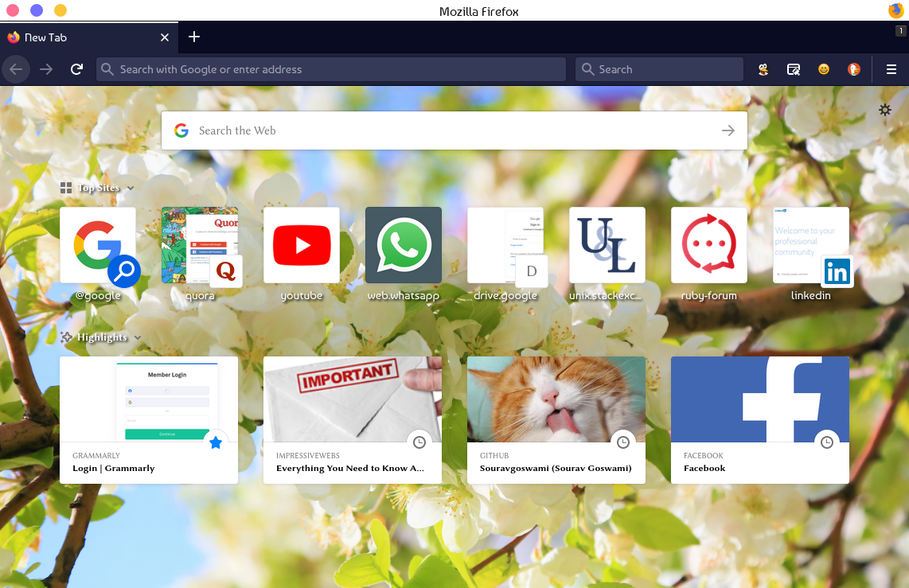Go back with the back arrow button
This screenshot has width=909, height=588.
point(16,69)
